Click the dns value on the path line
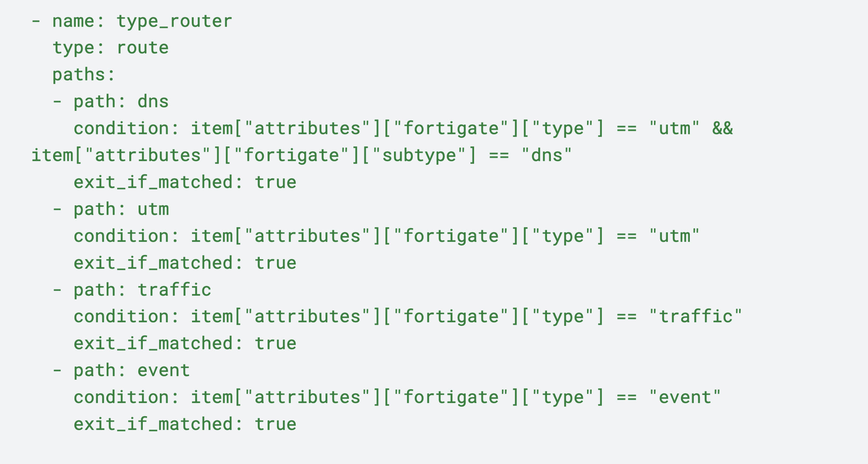 coord(153,102)
